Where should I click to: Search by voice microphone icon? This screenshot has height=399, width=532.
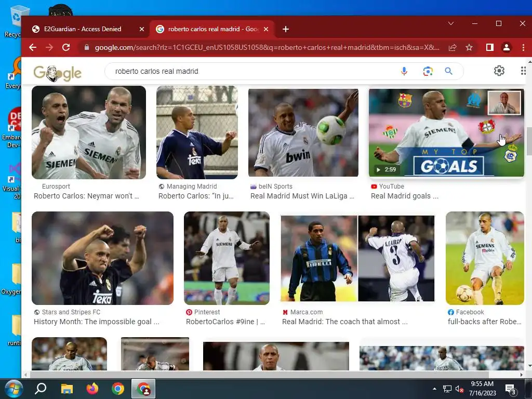tap(404, 71)
